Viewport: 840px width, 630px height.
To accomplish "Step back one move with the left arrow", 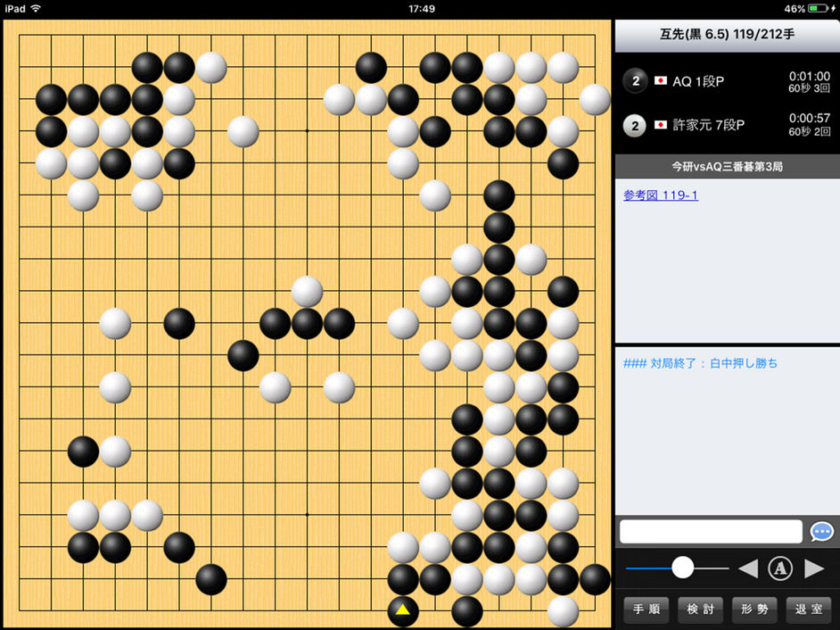I will (748, 568).
